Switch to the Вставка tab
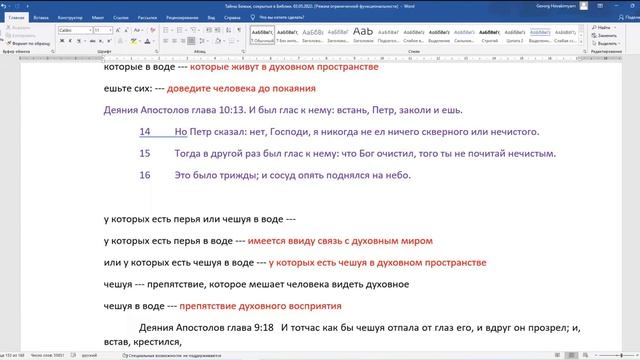The width and height of the screenshot is (640, 360). pyautogui.click(x=41, y=18)
